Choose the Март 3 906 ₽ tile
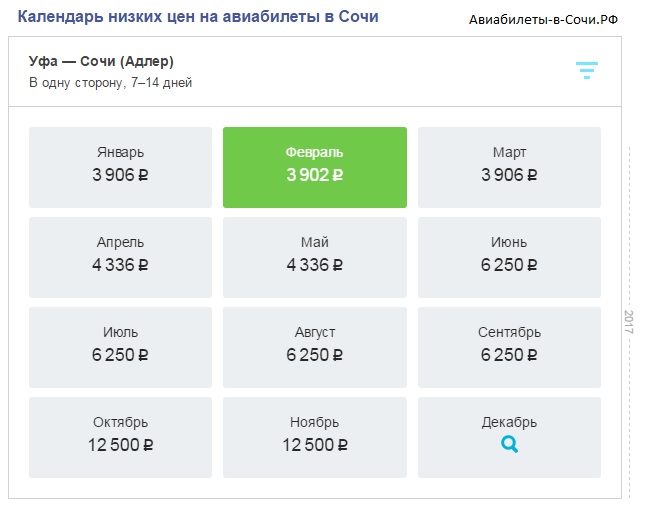 click(x=509, y=167)
